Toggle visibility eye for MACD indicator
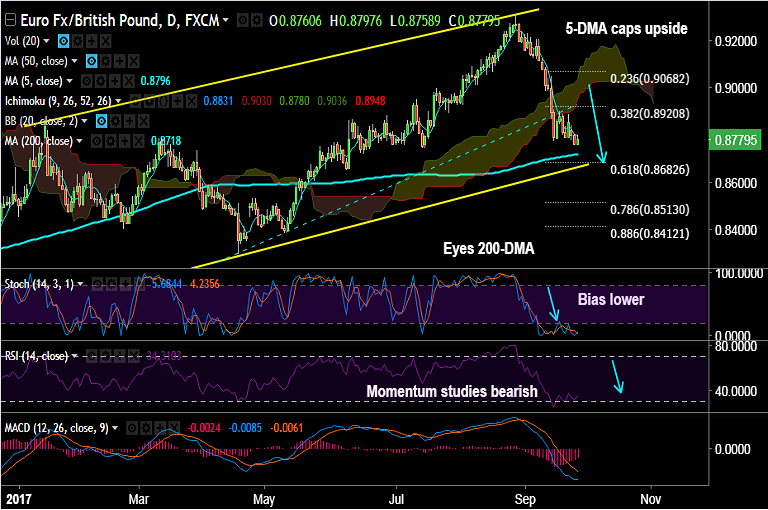This screenshot has width=768, height=510. (x=132, y=428)
